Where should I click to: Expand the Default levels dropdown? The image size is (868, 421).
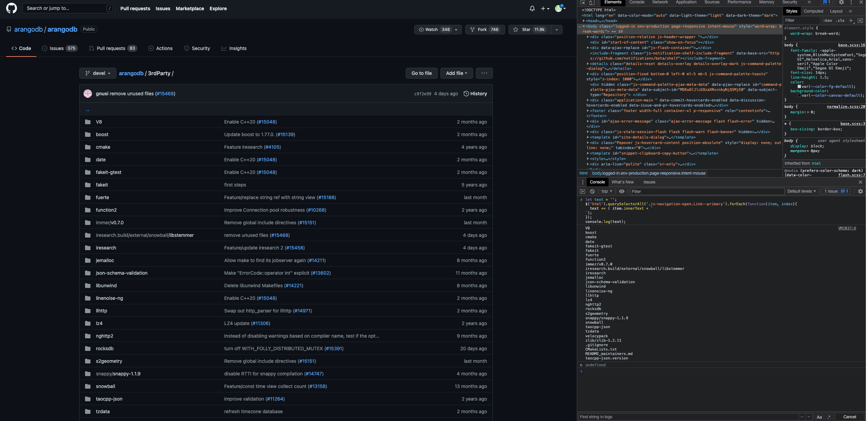coord(801,191)
